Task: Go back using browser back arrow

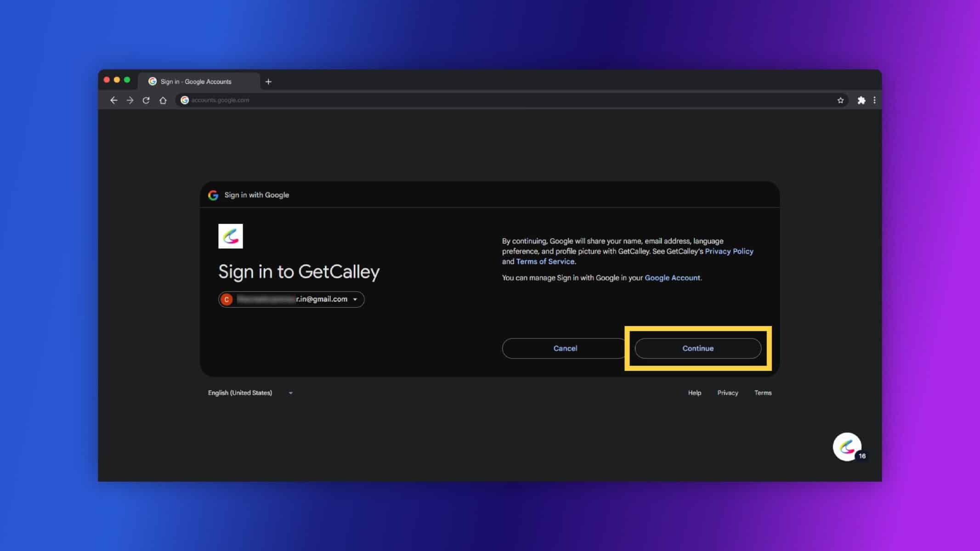Action: coord(113,100)
